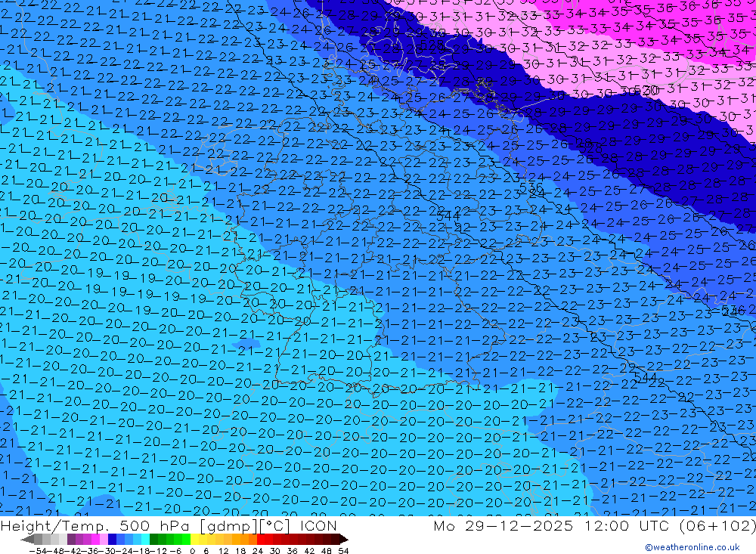The width and height of the screenshot is (756, 554).
Task: Click the light pink legend color swatch
Action: pos(104,539)
